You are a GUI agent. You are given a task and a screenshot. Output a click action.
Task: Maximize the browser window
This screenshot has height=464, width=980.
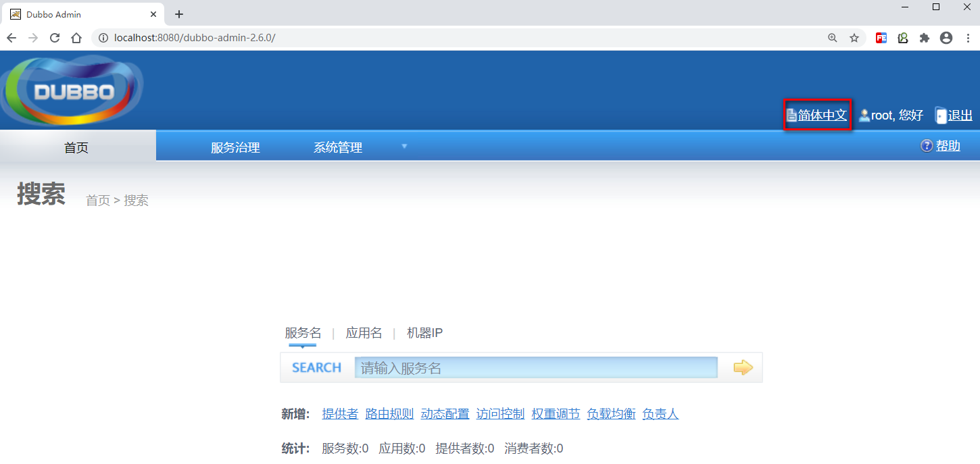coord(936,7)
